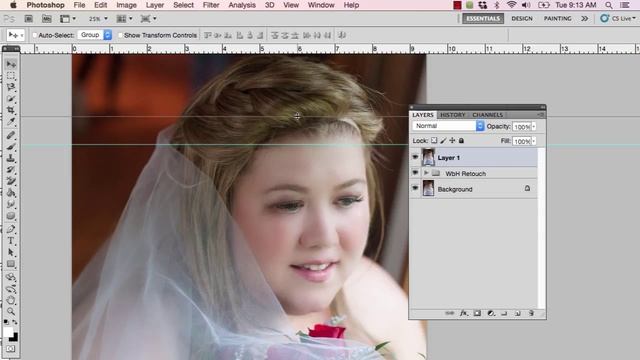The width and height of the screenshot is (640, 360).
Task: Select the Zoom tool in toolbox
Action: [11, 312]
